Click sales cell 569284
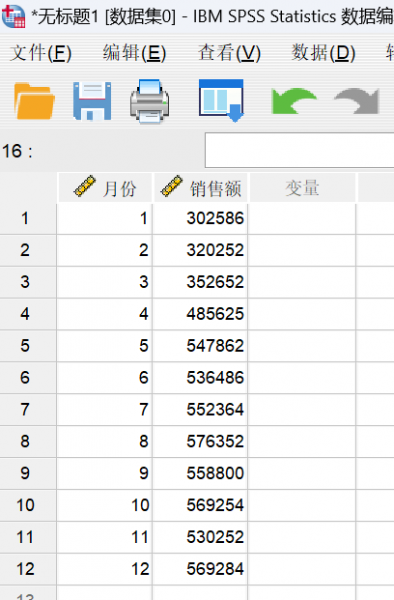The height and width of the screenshot is (600, 394). [x=200, y=569]
